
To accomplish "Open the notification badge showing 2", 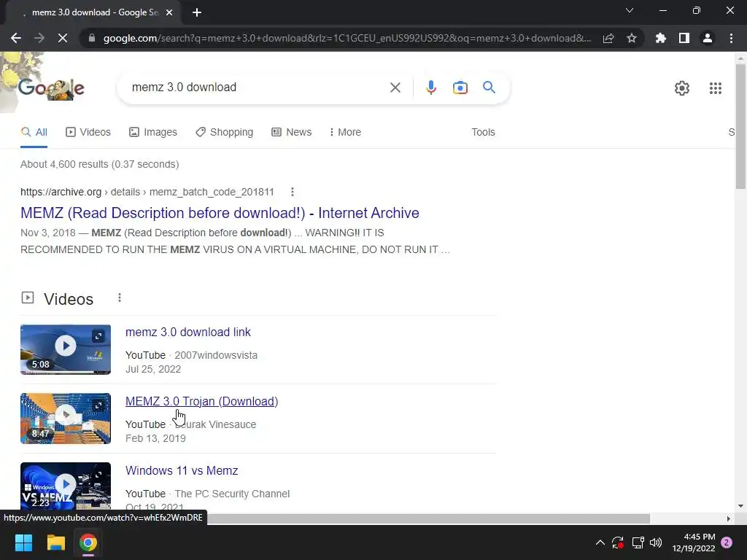I will click(x=727, y=542).
